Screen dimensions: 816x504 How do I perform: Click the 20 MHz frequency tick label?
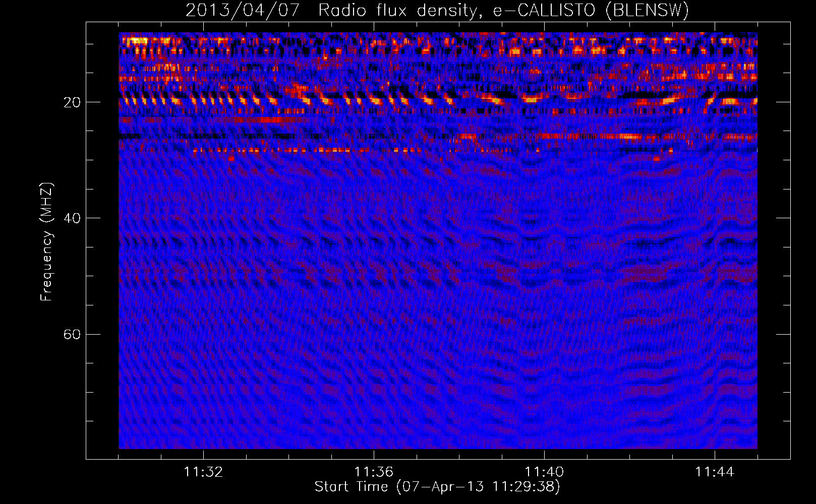pos(72,102)
